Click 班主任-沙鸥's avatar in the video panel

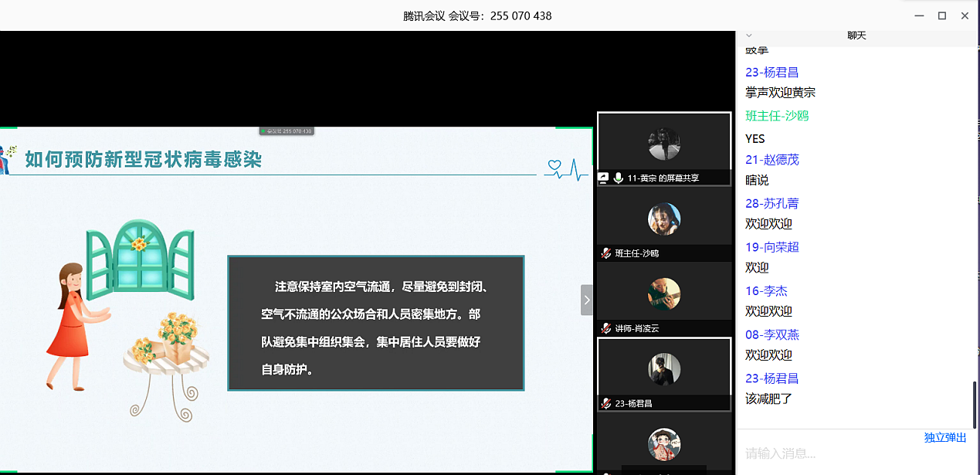point(663,219)
